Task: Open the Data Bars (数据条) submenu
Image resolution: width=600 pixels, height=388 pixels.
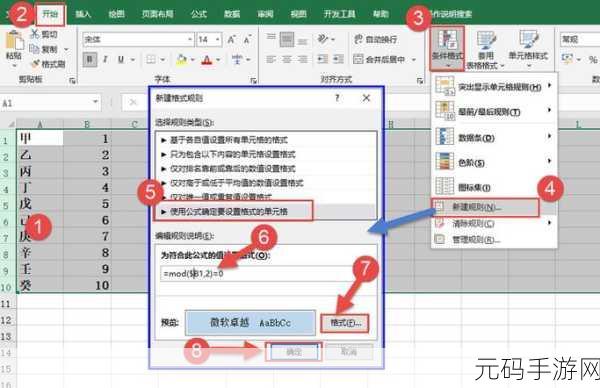Action: click(x=494, y=137)
